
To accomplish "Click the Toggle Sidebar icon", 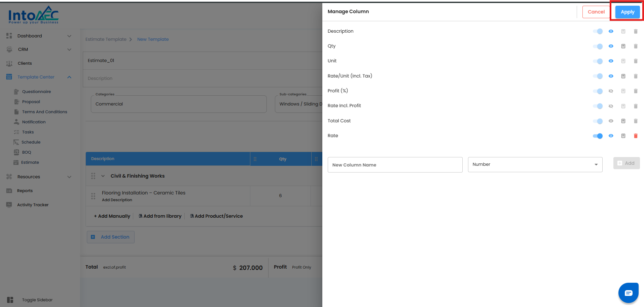I will click(x=10, y=300).
